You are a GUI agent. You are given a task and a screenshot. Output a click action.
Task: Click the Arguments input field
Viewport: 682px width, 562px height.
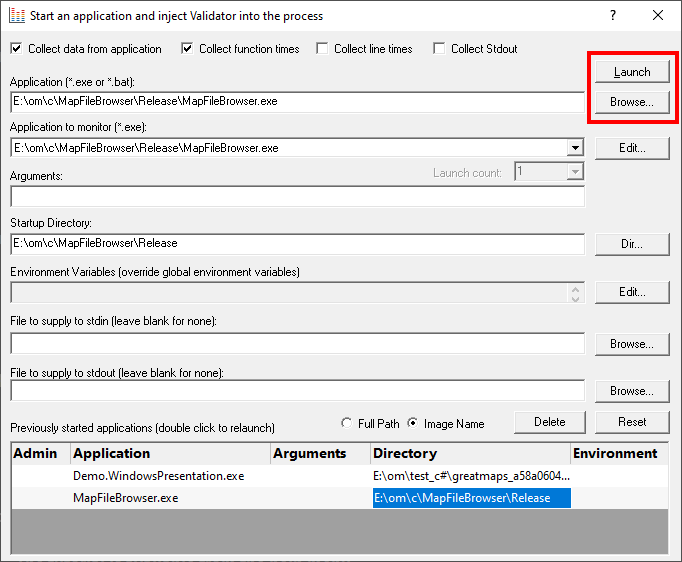click(x=298, y=197)
